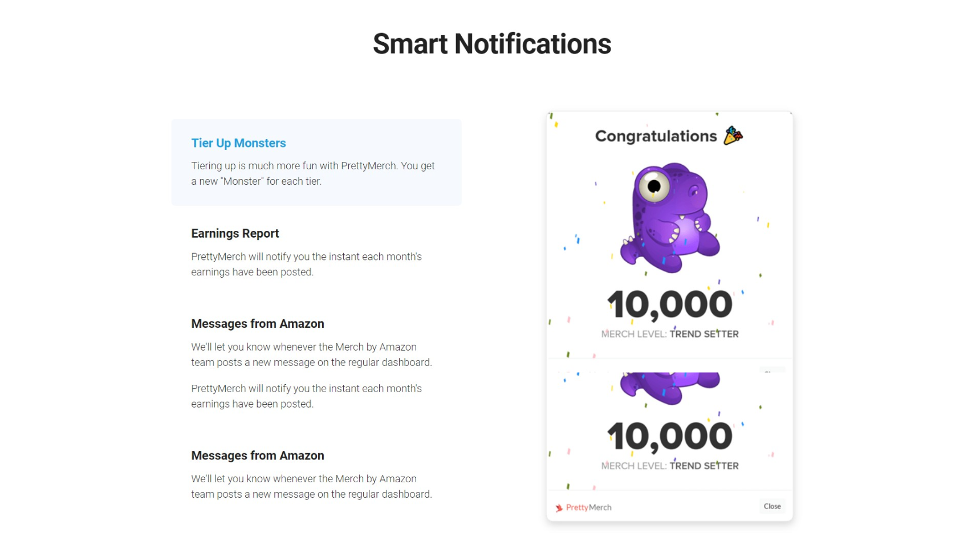Click the first Merch by Amazon team paragraph
The height and width of the screenshot is (533, 980).
312,355
